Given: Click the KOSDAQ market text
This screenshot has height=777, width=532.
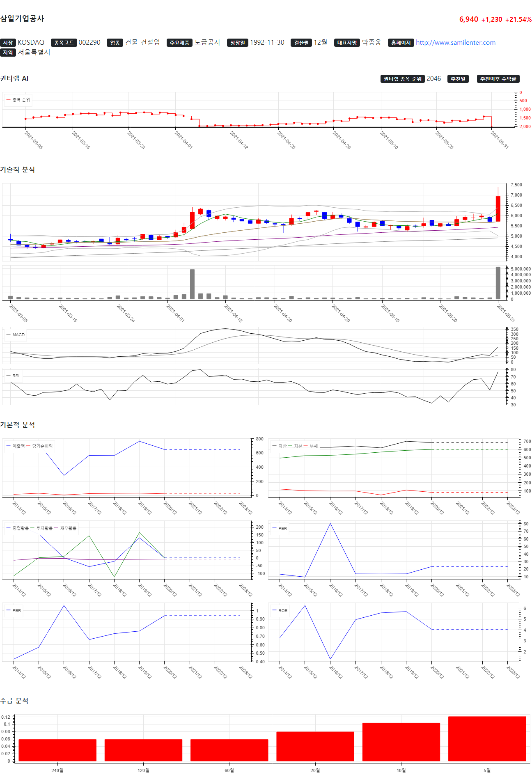Looking at the screenshot, I should pyautogui.click(x=31, y=42).
